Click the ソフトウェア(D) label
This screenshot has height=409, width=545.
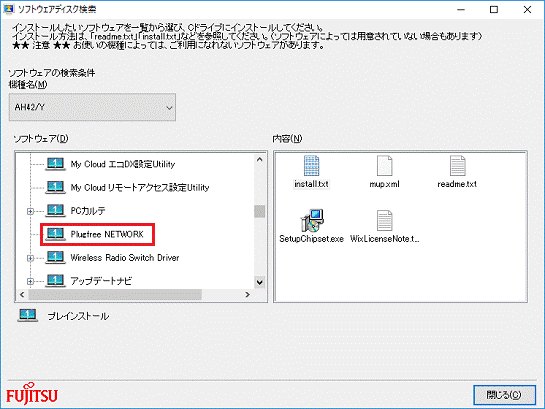tap(41, 139)
